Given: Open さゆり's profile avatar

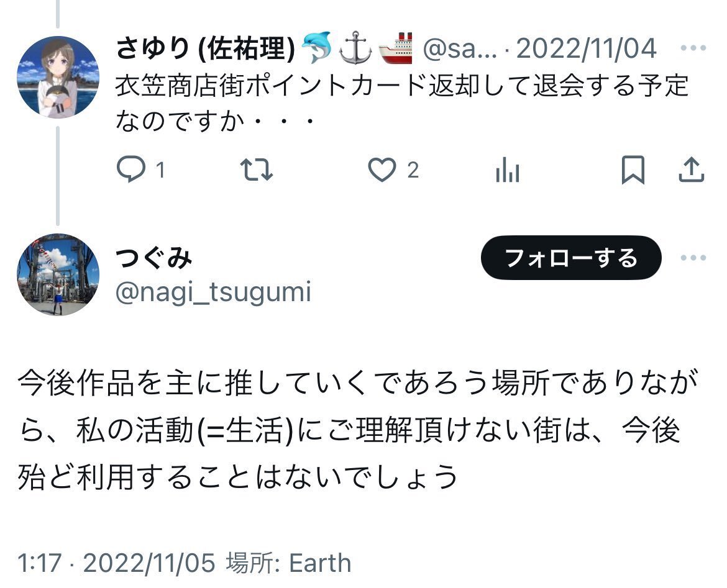Looking at the screenshot, I should 58,77.
